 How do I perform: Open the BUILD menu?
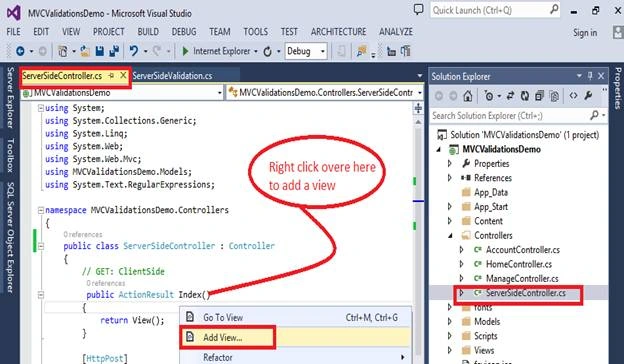pyautogui.click(x=148, y=32)
